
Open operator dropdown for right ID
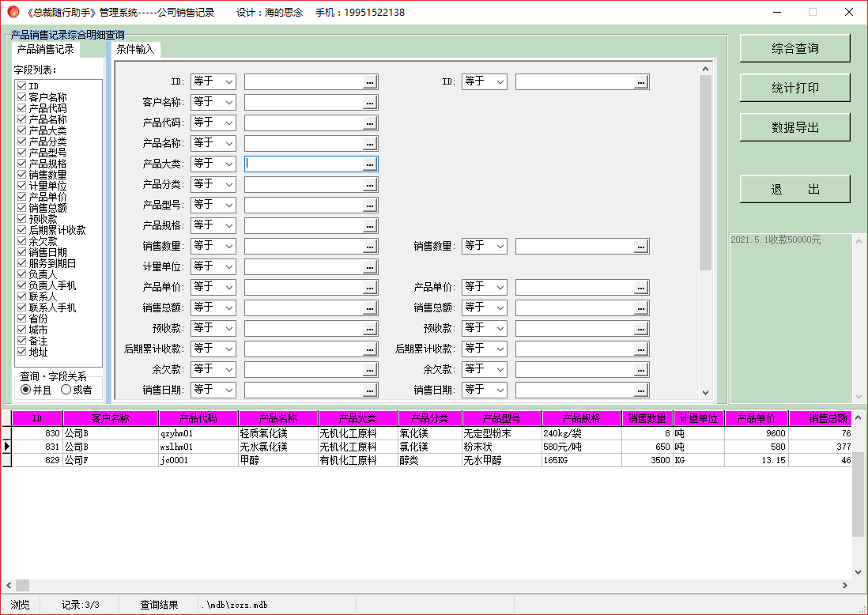coord(485,82)
